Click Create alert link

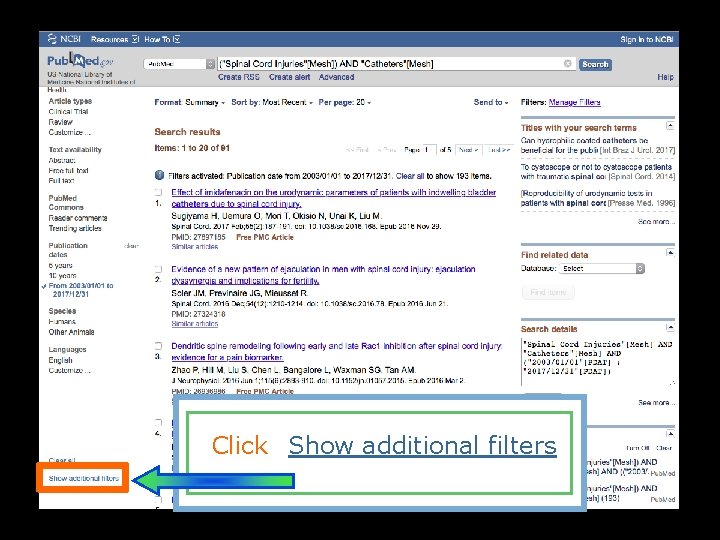pyautogui.click(x=290, y=77)
